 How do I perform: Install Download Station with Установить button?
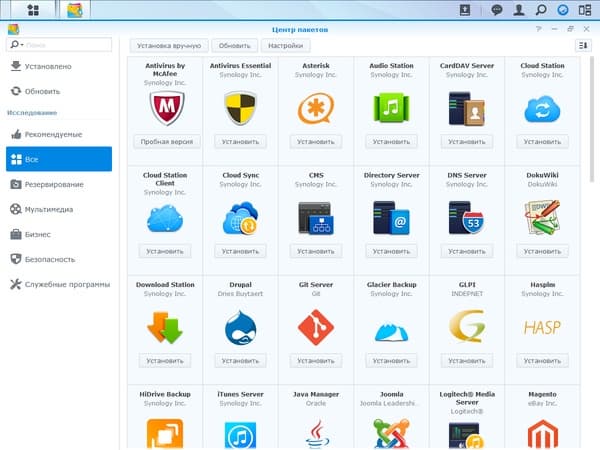pyautogui.click(x=165, y=360)
